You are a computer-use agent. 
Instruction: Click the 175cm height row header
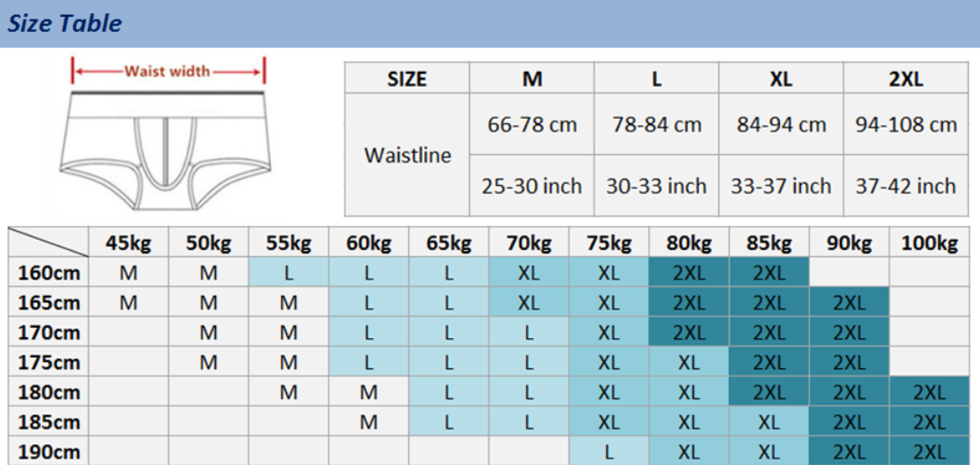(50, 363)
